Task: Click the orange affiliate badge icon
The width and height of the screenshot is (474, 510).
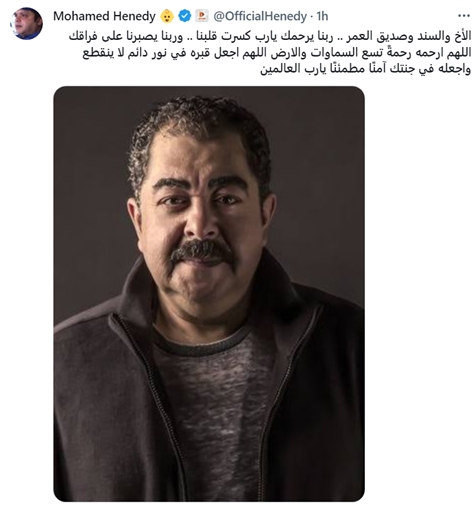Action: 202,16
